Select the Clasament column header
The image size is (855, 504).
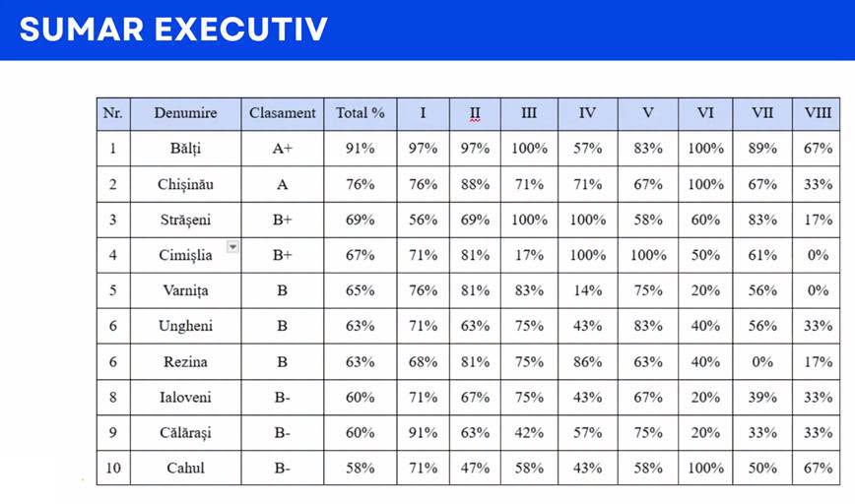tap(283, 114)
